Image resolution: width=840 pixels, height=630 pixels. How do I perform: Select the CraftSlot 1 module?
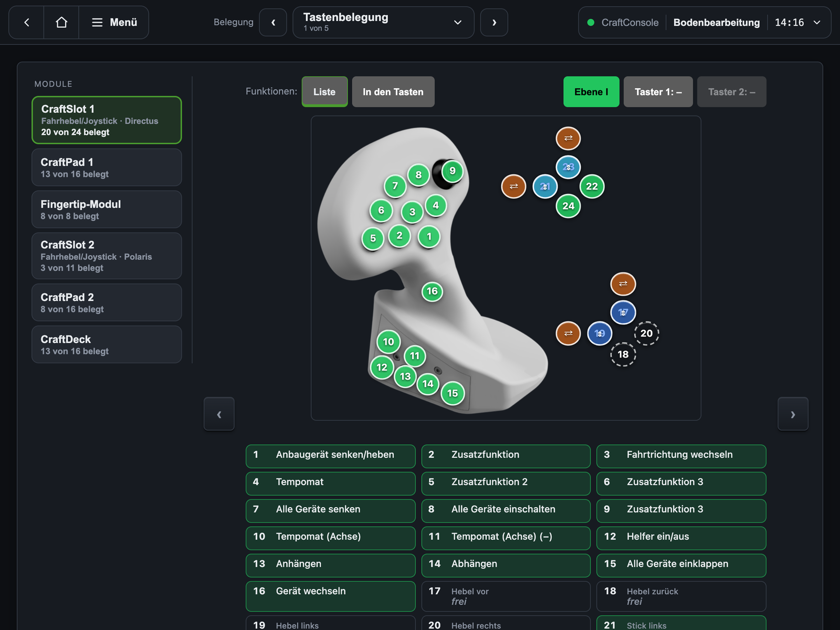(x=107, y=120)
